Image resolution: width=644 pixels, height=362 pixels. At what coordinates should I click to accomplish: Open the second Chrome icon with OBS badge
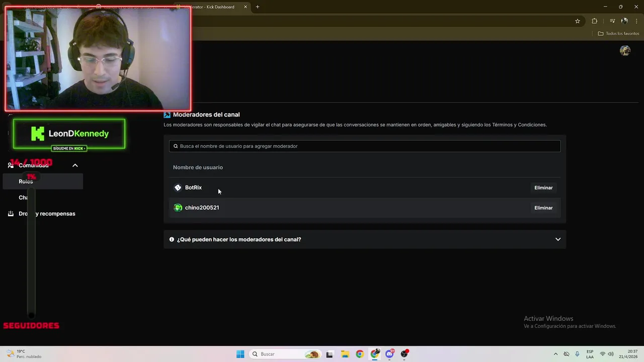[375, 354]
